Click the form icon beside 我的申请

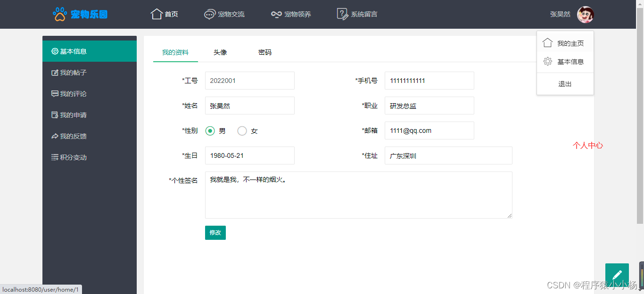point(55,115)
